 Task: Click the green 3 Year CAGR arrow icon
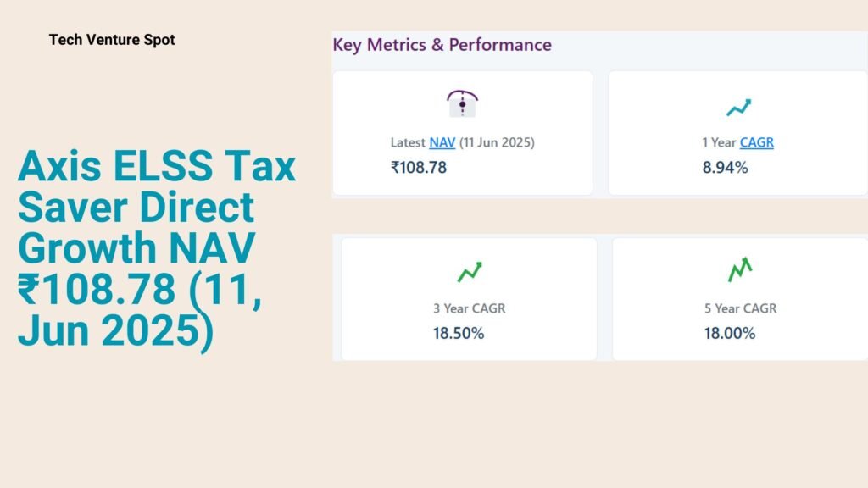point(470,272)
